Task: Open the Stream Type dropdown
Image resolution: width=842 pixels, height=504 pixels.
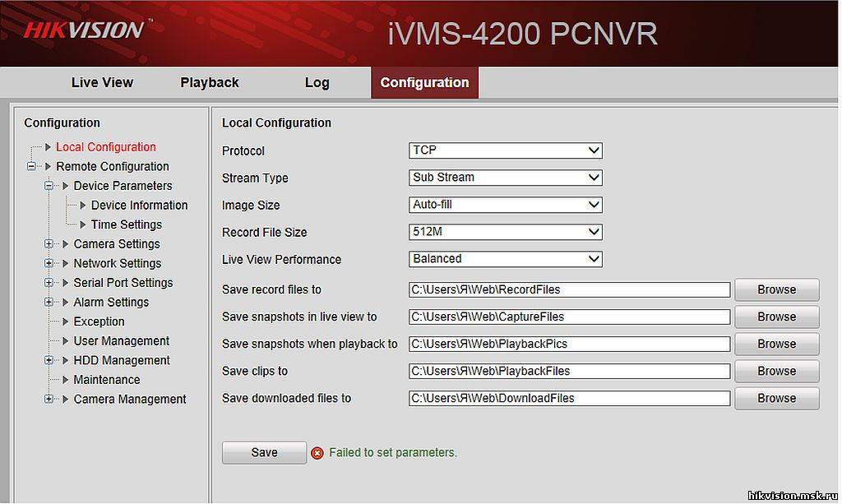Action: tap(506, 178)
